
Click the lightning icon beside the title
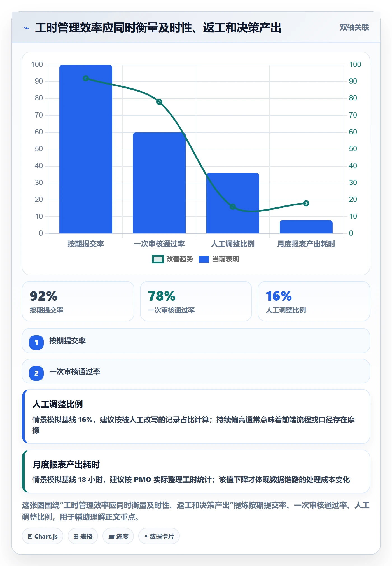point(27,28)
